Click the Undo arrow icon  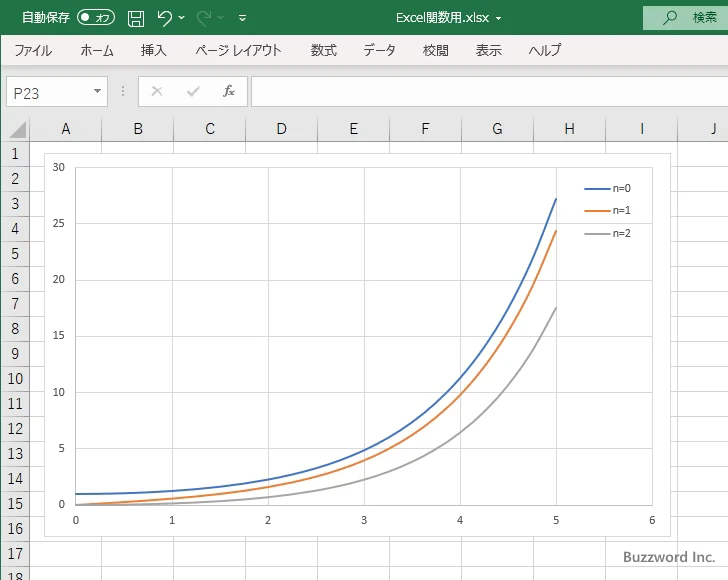pos(164,18)
